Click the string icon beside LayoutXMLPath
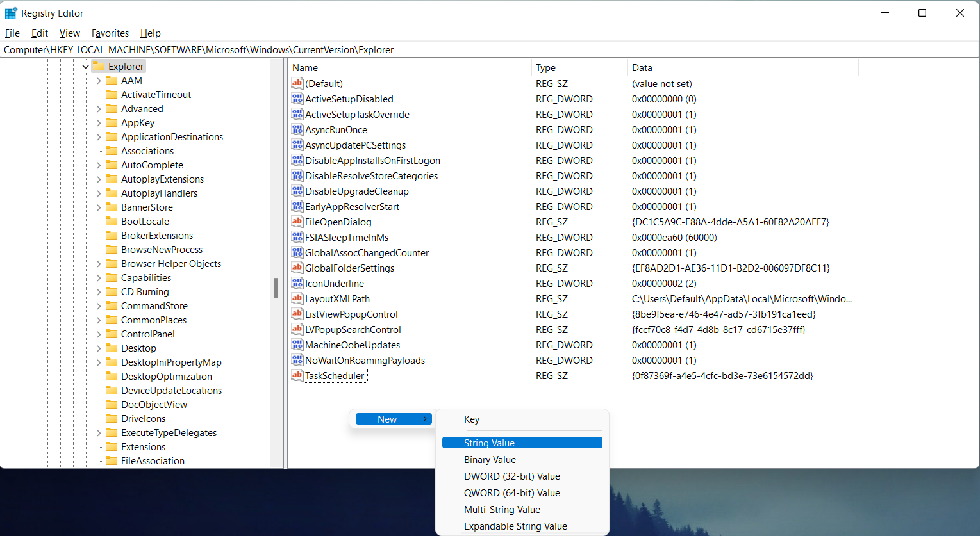980x536 pixels. (x=297, y=298)
